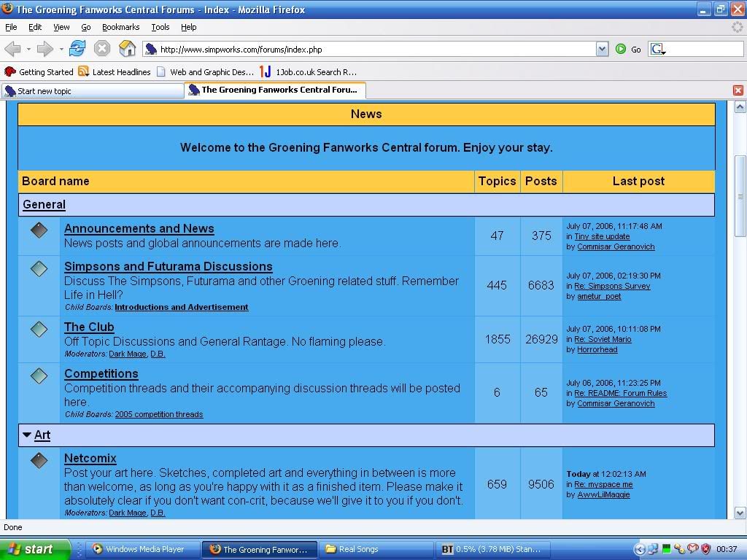This screenshot has width=747, height=560.
Task: Click the Back navigation arrow
Action: [x=12, y=49]
